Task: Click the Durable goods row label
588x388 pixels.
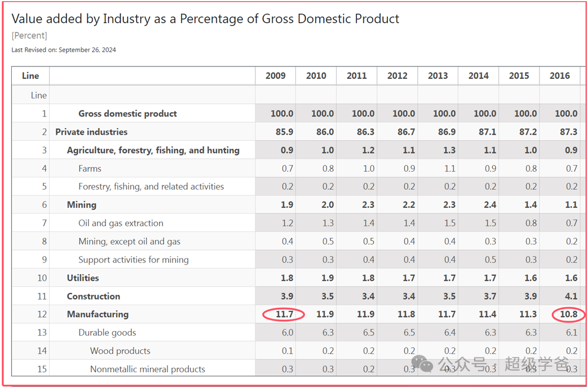Action: tap(107, 332)
